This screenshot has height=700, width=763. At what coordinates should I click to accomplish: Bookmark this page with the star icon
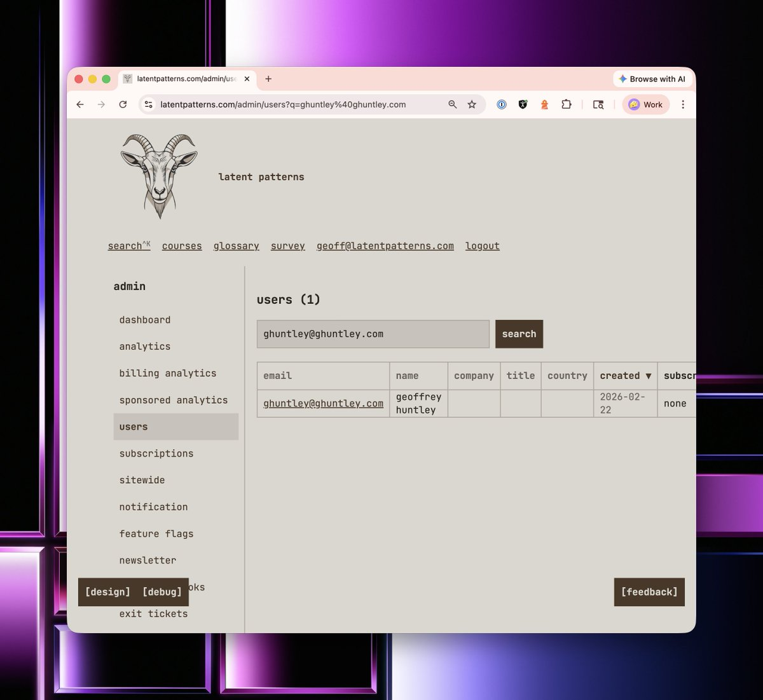click(472, 104)
